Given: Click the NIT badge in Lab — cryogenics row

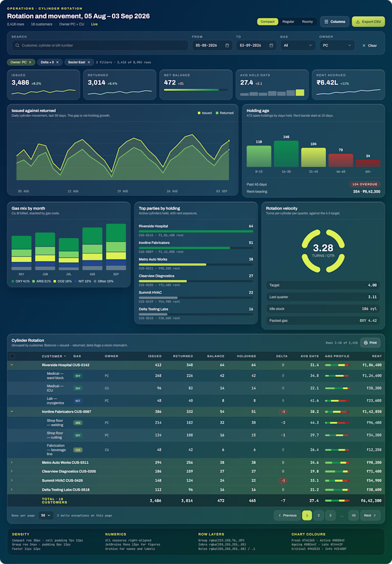Looking at the screenshot, I should [78, 401].
